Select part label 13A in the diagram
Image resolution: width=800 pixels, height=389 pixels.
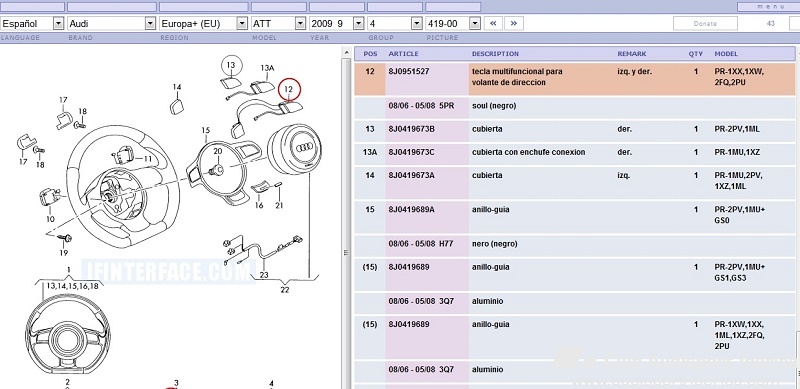pyautogui.click(x=267, y=68)
